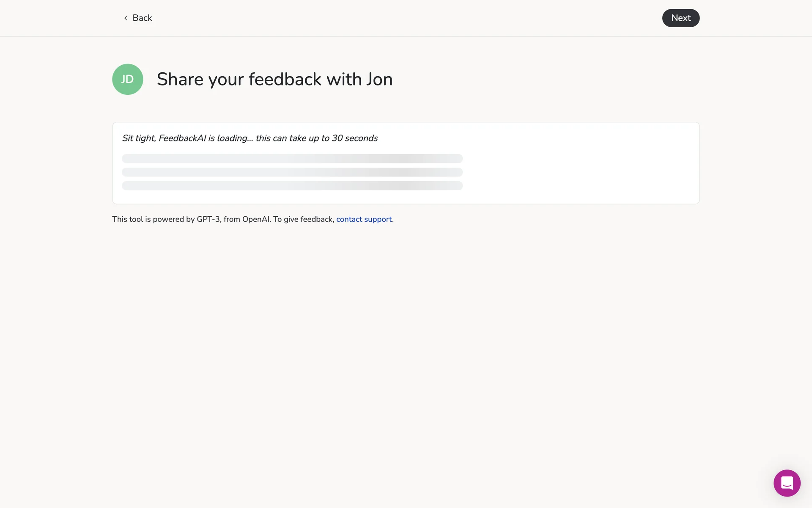Viewport: 812px width, 508px height.
Task: Click the third loading skeleton bar
Action: tap(292, 185)
